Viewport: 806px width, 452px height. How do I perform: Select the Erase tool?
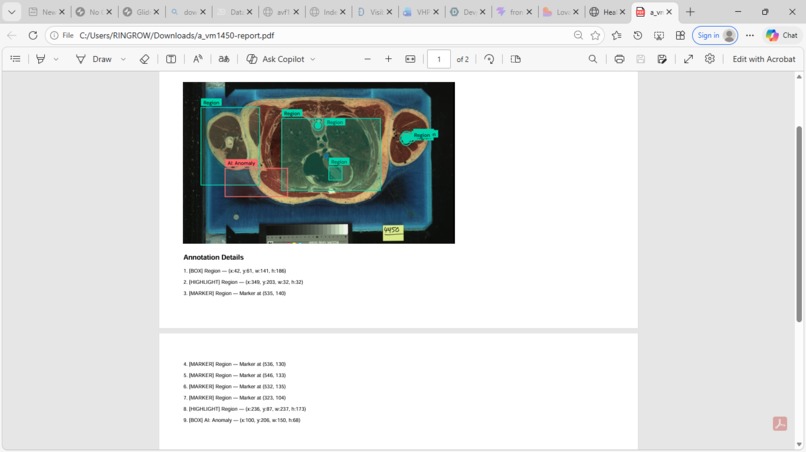tap(144, 59)
